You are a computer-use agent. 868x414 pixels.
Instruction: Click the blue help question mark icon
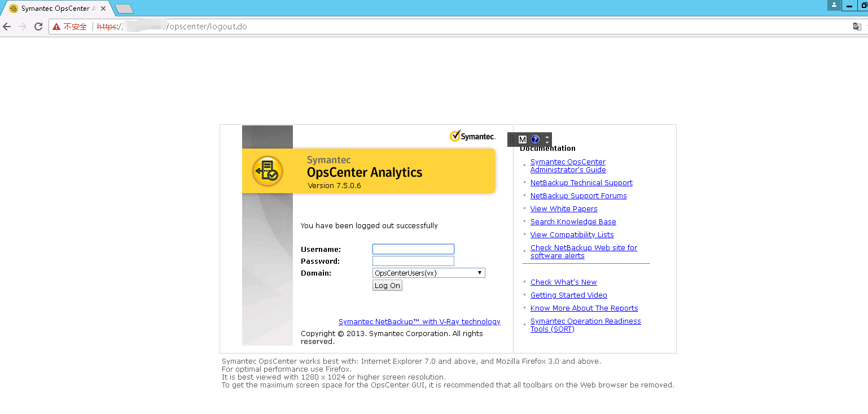535,140
